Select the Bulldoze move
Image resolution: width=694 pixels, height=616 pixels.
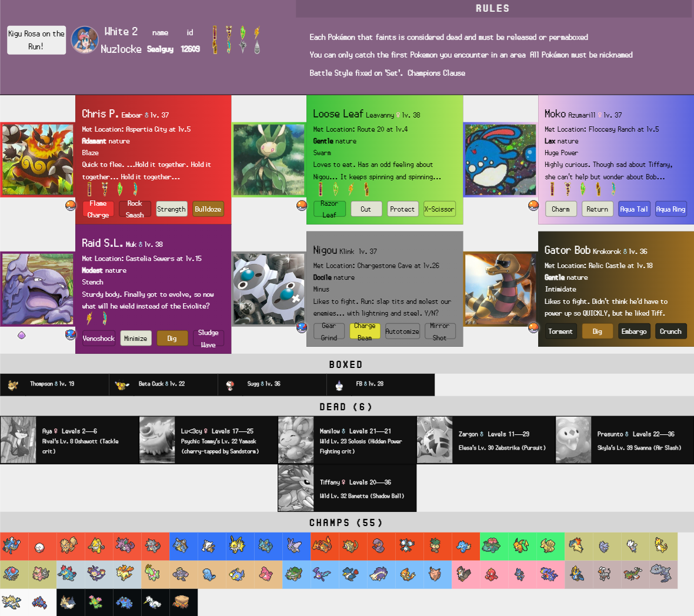208,209
